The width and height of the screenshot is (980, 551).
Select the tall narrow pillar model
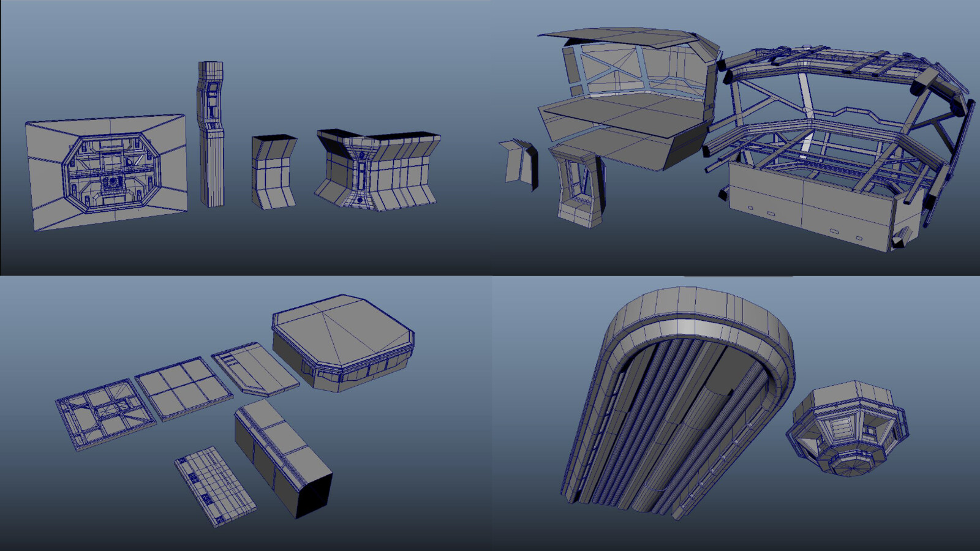(211, 134)
